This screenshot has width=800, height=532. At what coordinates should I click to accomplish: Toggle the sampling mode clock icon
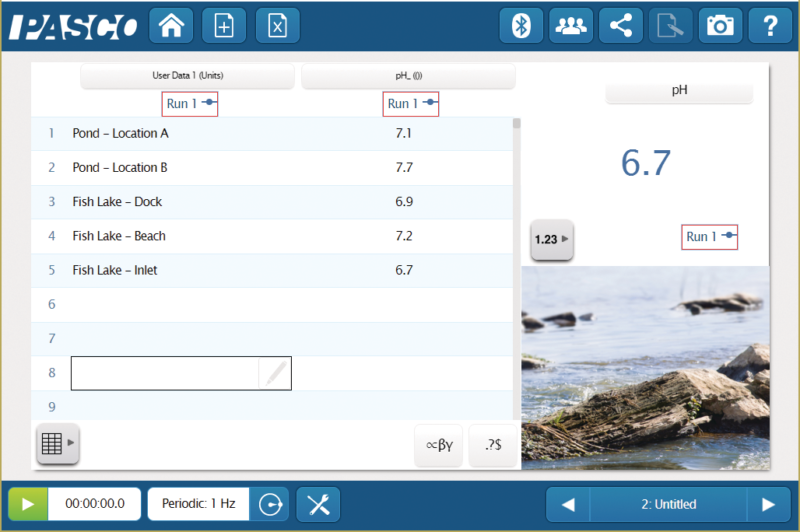pyautogui.click(x=269, y=504)
